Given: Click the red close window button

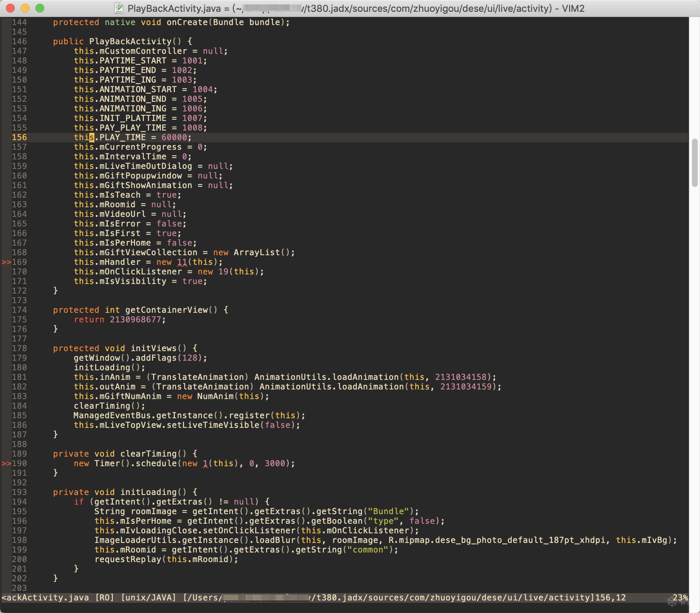Looking at the screenshot, I should [10, 8].
